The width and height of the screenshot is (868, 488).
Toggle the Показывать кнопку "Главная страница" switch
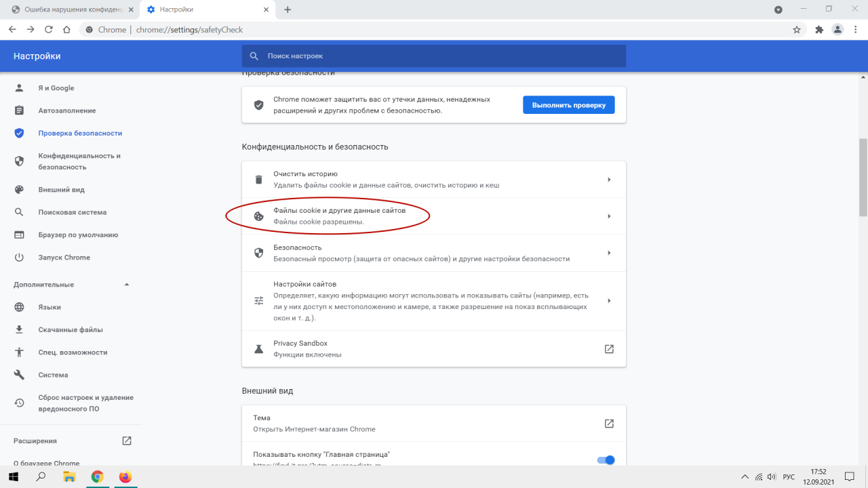(606, 460)
